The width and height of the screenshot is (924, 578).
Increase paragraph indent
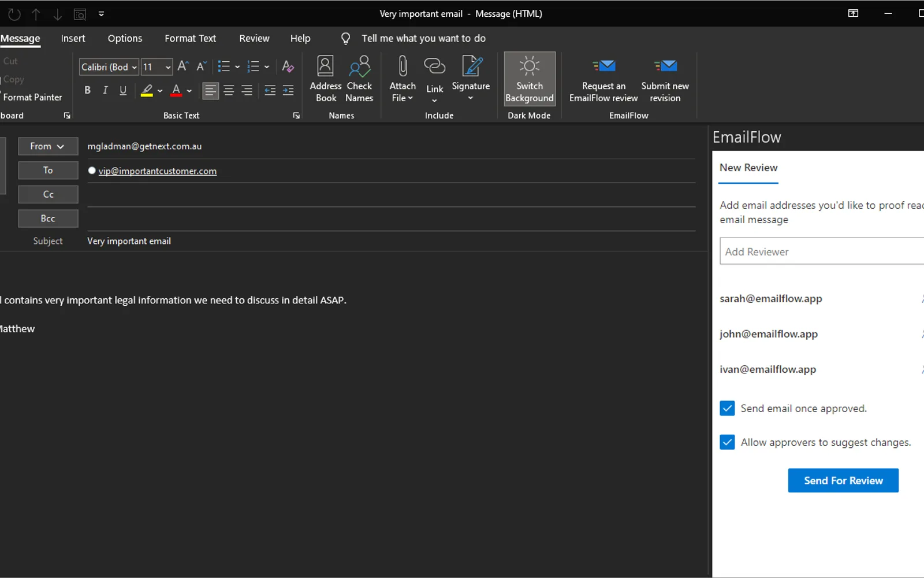[x=288, y=90]
